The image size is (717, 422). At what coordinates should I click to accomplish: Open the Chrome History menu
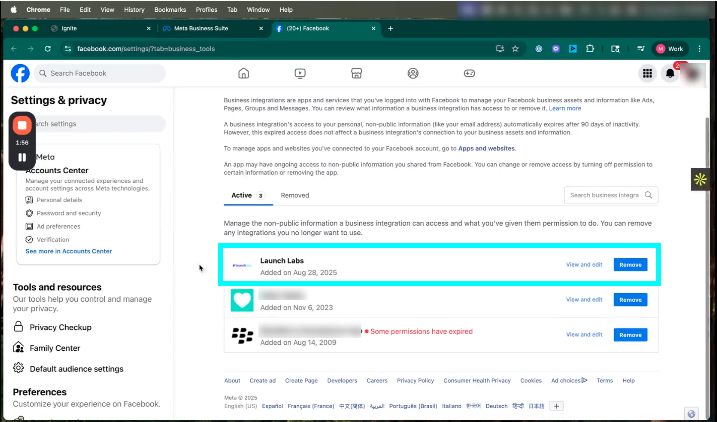[134, 10]
